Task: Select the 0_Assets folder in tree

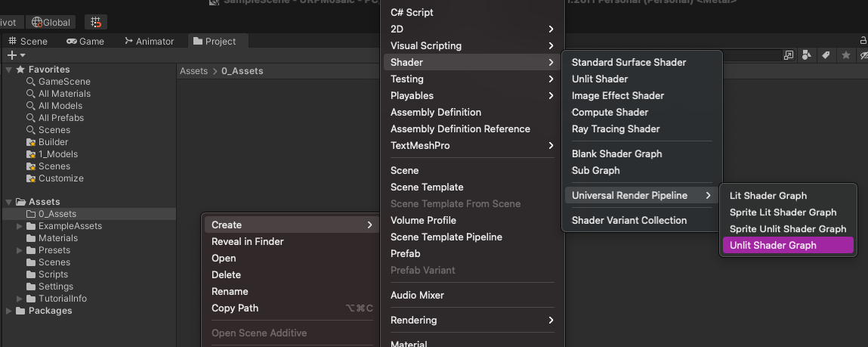Action: pos(89,214)
